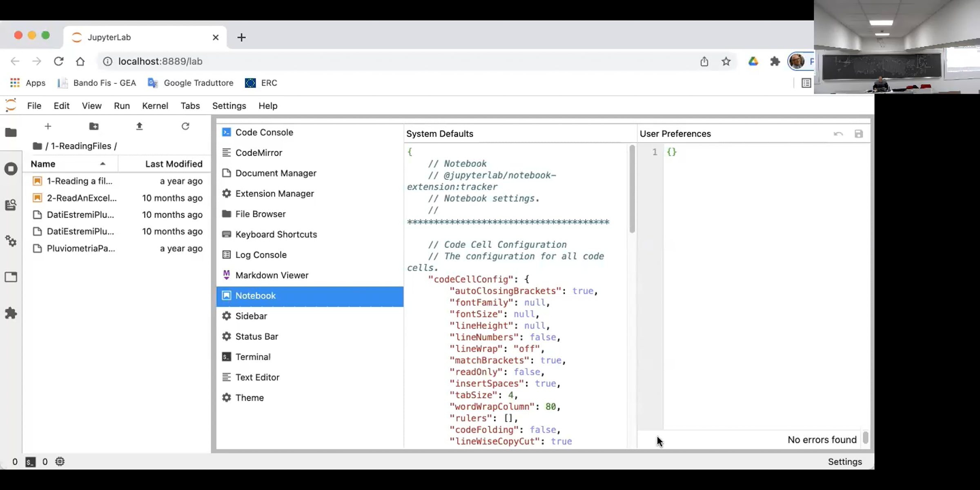980x490 pixels.
Task: Sort by Last Modified column header
Action: 174,164
